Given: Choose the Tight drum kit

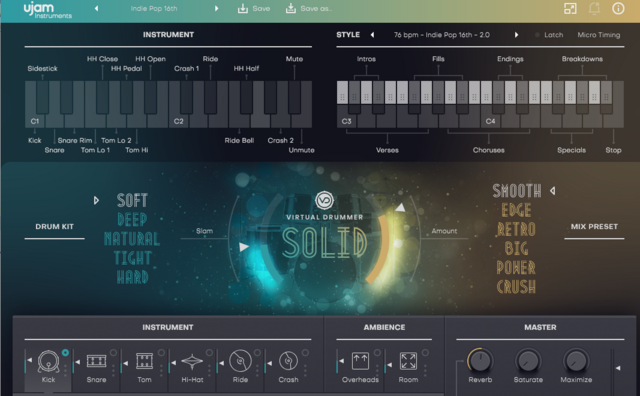Looking at the screenshot, I should click(132, 258).
